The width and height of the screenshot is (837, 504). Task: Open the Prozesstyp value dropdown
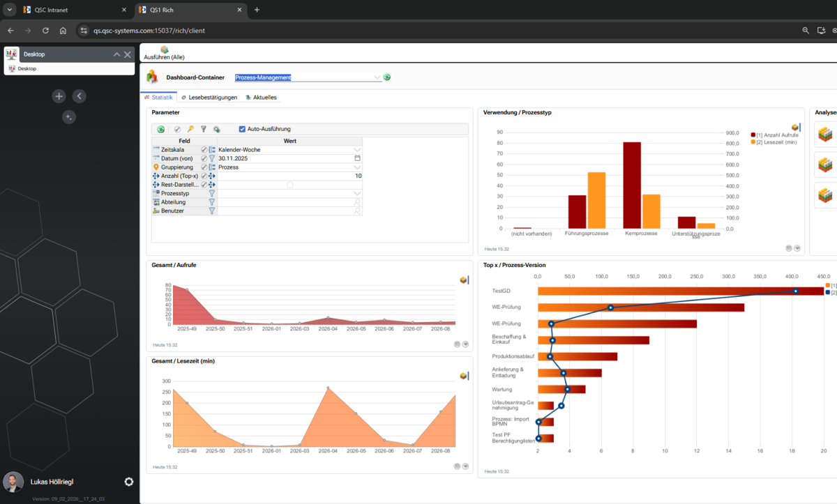click(357, 193)
